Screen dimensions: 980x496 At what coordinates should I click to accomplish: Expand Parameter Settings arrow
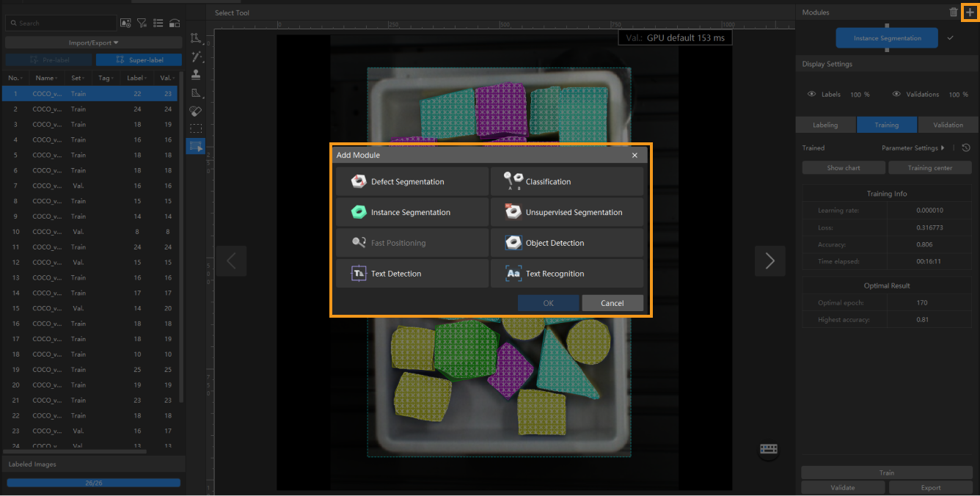tap(943, 148)
